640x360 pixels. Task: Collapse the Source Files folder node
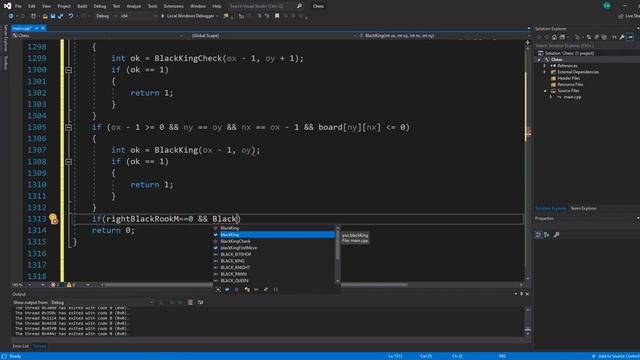(545, 91)
